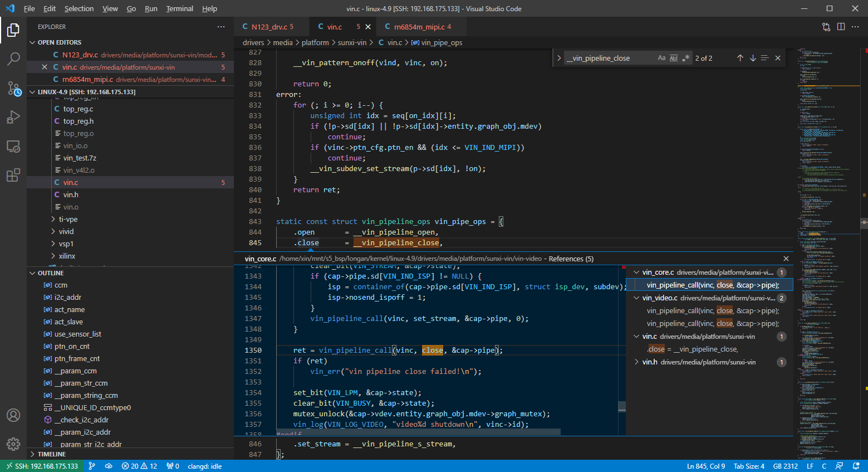Viewport: 868px width, 472px height.
Task: Close the find widget
Action: [778, 58]
